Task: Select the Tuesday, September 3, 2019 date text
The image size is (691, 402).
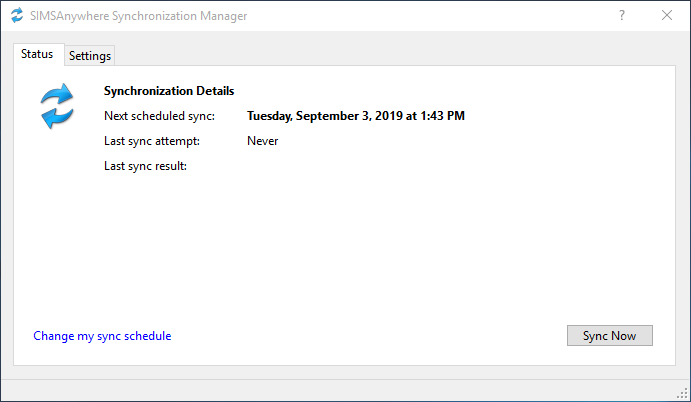Action: tap(356, 116)
